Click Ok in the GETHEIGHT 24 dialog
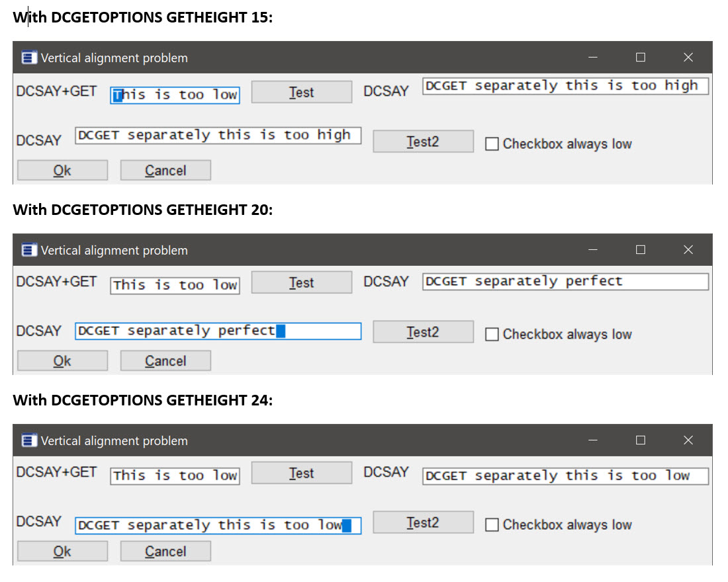This screenshot has width=728, height=582. click(62, 552)
